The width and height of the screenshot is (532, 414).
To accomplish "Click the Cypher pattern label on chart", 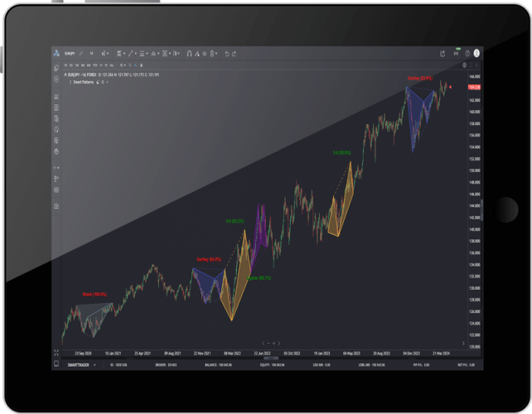I will (259, 278).
